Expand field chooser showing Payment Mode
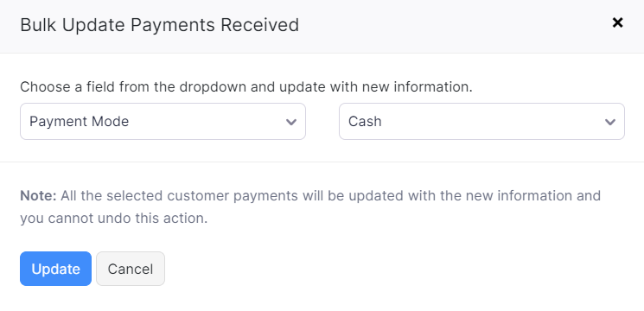This screenshot has width=644, height=311. coord(163,122)
